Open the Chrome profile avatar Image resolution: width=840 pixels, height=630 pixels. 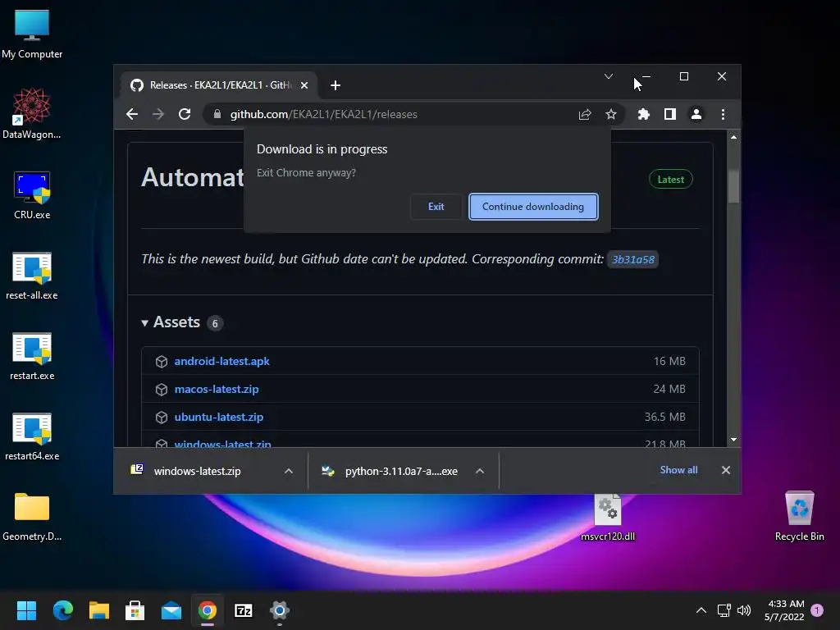coord(696,114)
